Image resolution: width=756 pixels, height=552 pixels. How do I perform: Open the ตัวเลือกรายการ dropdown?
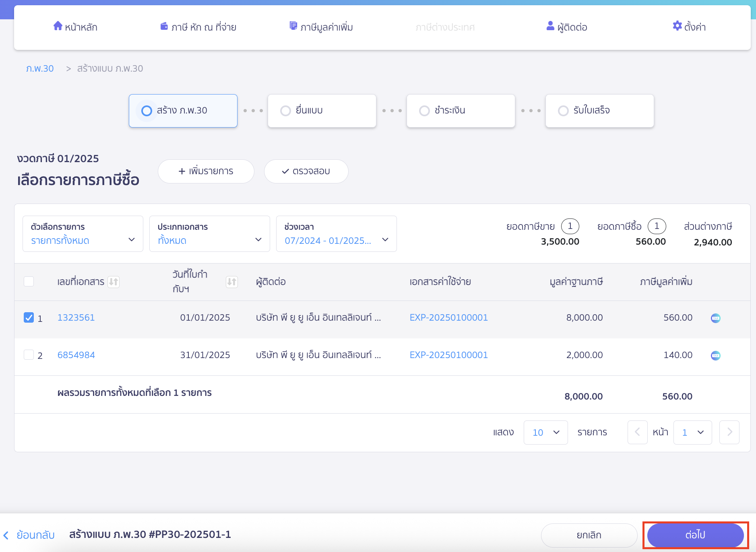pos(83,234)
